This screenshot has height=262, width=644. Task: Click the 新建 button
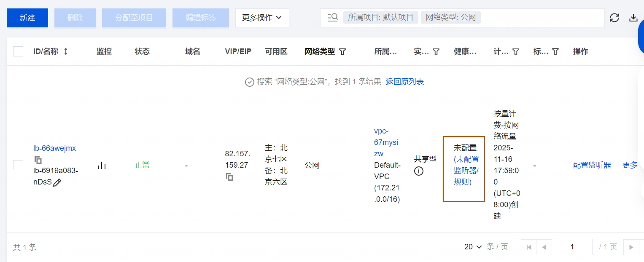point(27,18)
